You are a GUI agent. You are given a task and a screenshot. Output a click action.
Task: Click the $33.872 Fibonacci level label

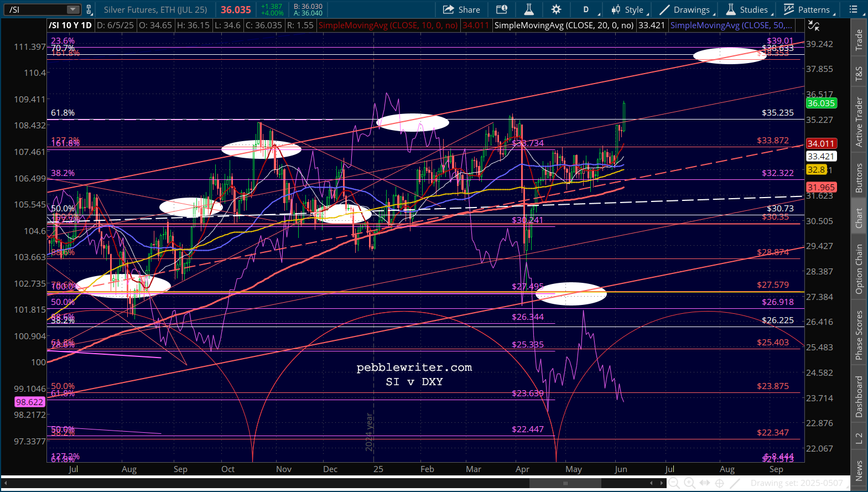773,141
